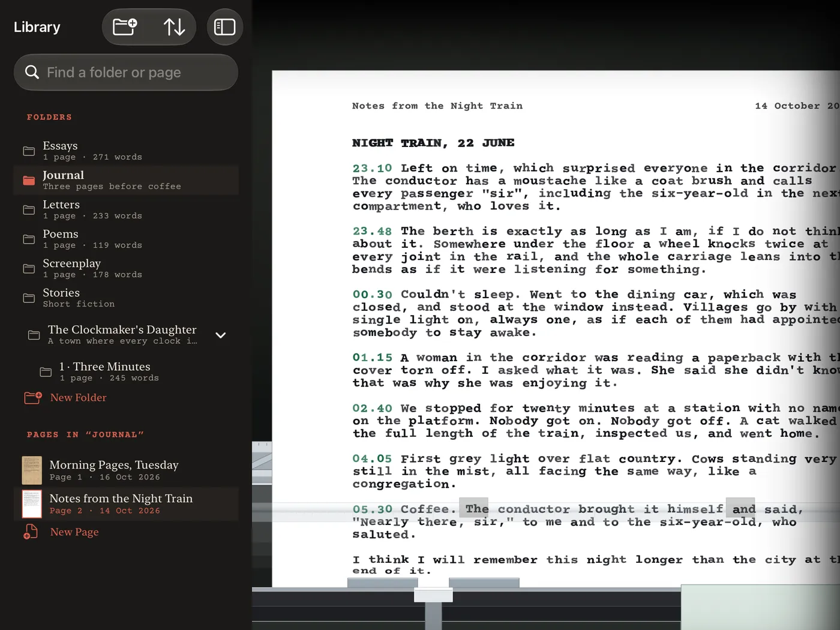Screen dimensions: 840x630
Task: Toggle the sidebar panel button
Action: pyautogui.click(x=225, y=27)
